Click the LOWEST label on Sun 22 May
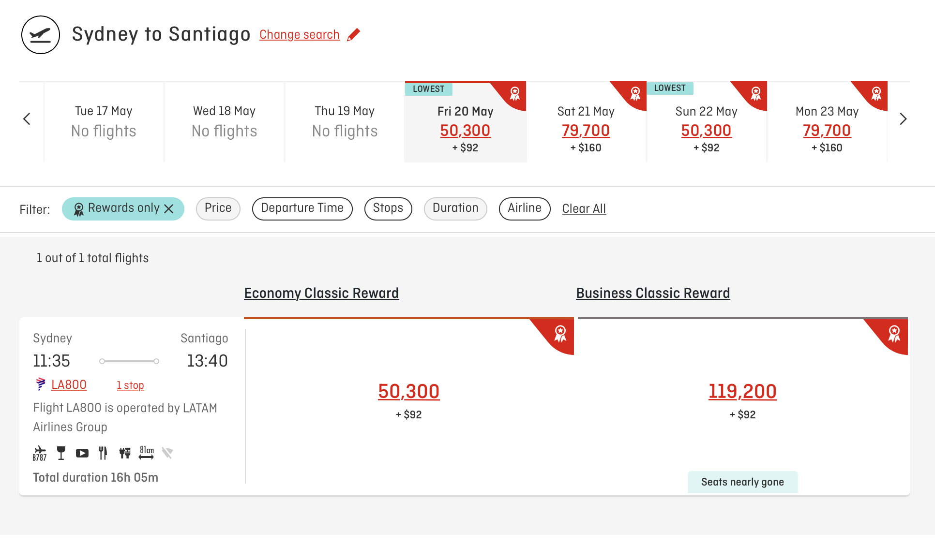This screenshot has width=935, height=560. click(670, 88)
